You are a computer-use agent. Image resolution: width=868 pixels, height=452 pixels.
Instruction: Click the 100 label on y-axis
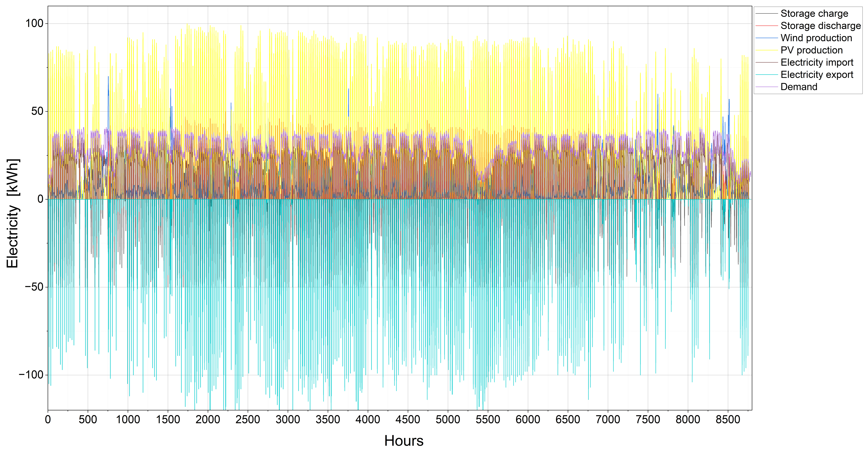[x=34, y=24]
